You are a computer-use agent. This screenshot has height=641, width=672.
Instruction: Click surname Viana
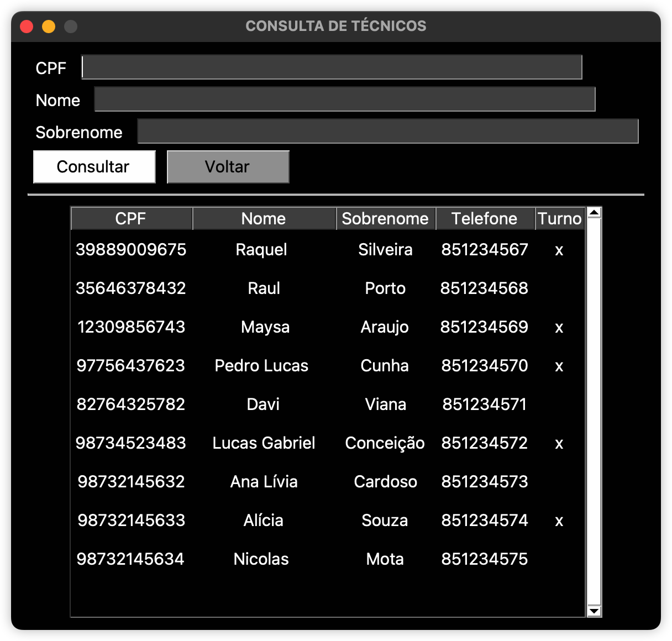point(386,404)
